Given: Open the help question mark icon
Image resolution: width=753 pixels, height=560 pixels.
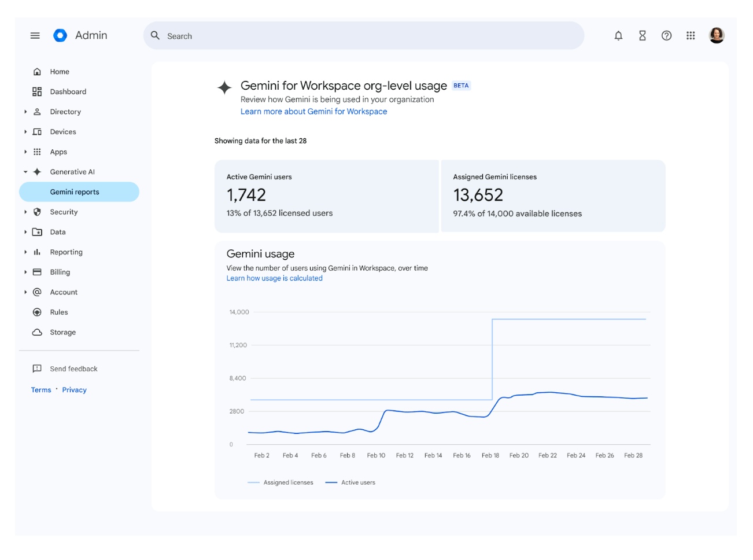Looking at the screenshot, I should click(666, 36).
